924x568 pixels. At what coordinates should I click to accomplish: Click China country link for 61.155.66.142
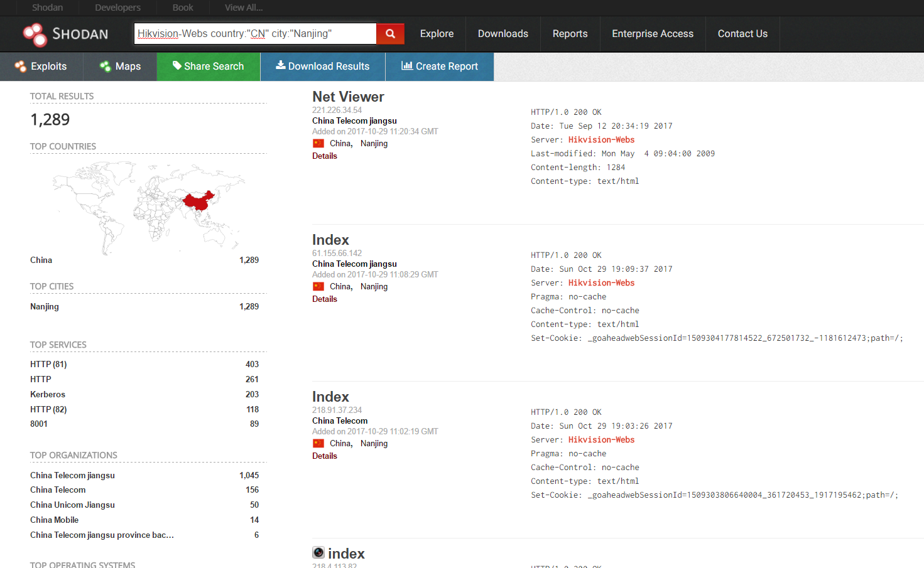(x=341, y=286)
